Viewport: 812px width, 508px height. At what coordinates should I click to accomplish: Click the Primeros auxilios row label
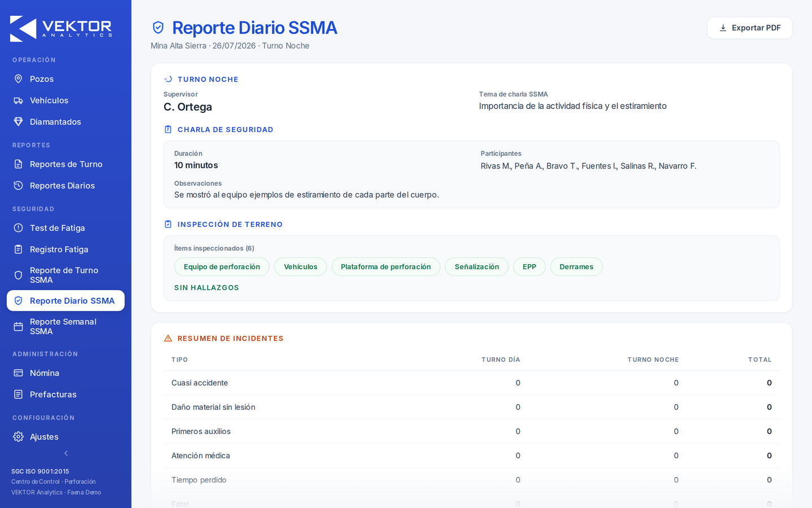[201, 431]
